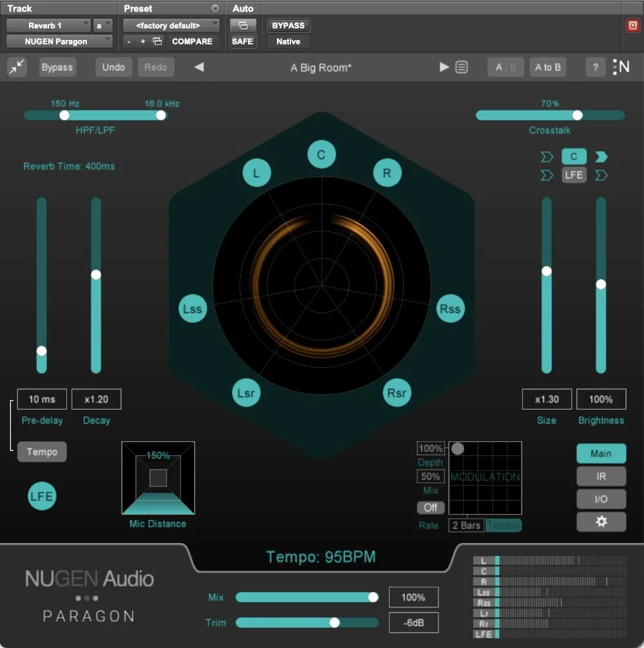Click left arrow beside C crosstalk
The width and height of the screenshot is (644, 648).
click(547, 157)
